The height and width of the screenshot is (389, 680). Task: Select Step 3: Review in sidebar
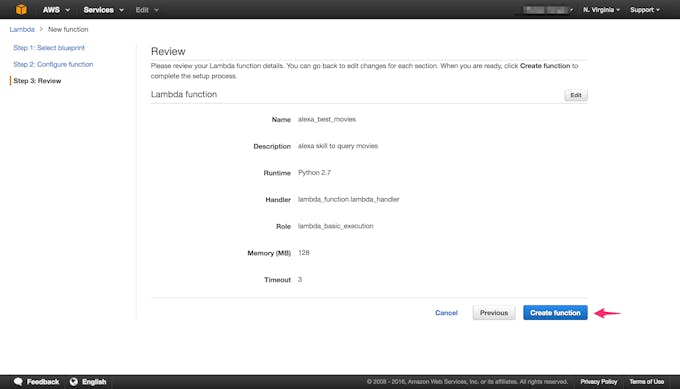(x=37, y=81)
